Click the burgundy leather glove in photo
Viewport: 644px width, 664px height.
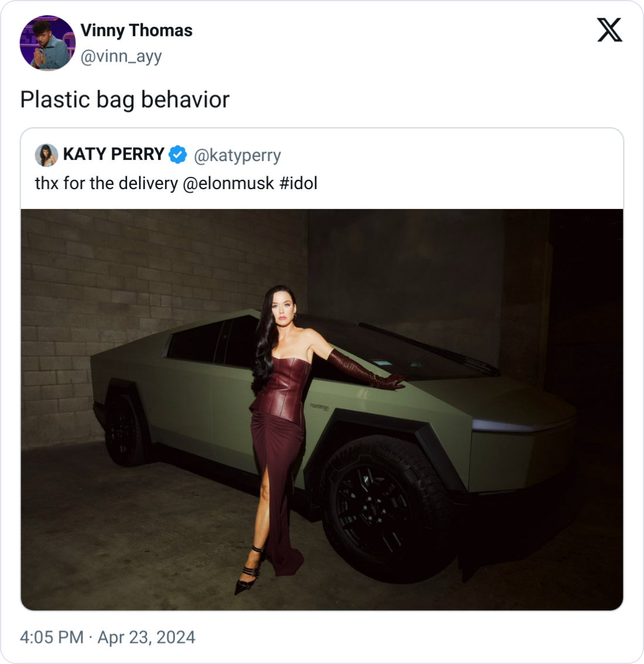pos(363,369)
